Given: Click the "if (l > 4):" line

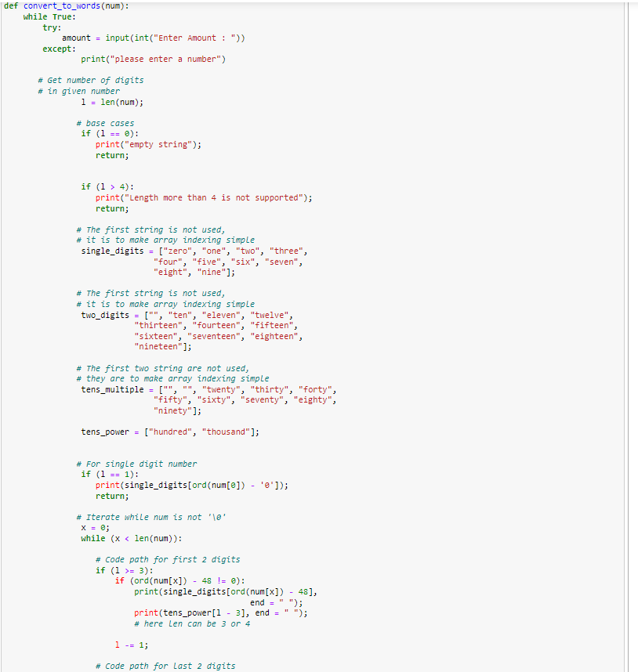Looking at the screenshot, I should (x=107, y=187).
